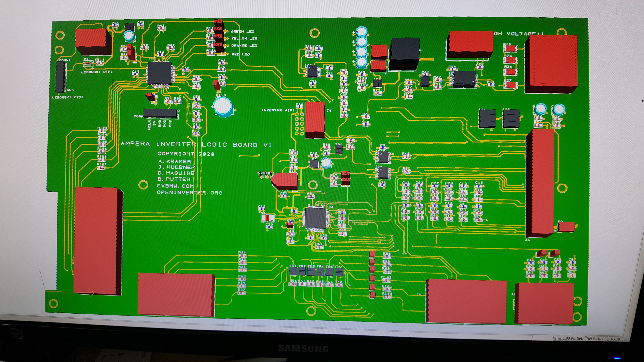Toggle the Rel coordinate mode indicator
Viewport: 644px width, 362px height.
pos(589,339)
